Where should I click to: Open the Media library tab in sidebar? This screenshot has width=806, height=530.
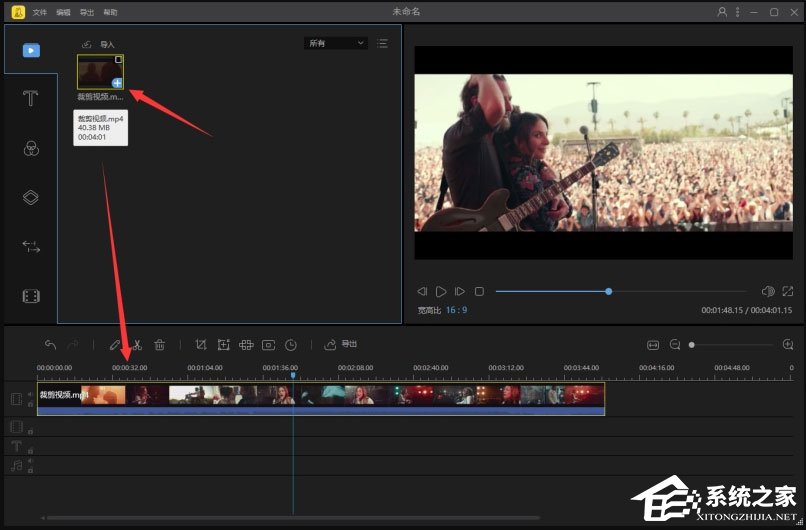(31, 50)
